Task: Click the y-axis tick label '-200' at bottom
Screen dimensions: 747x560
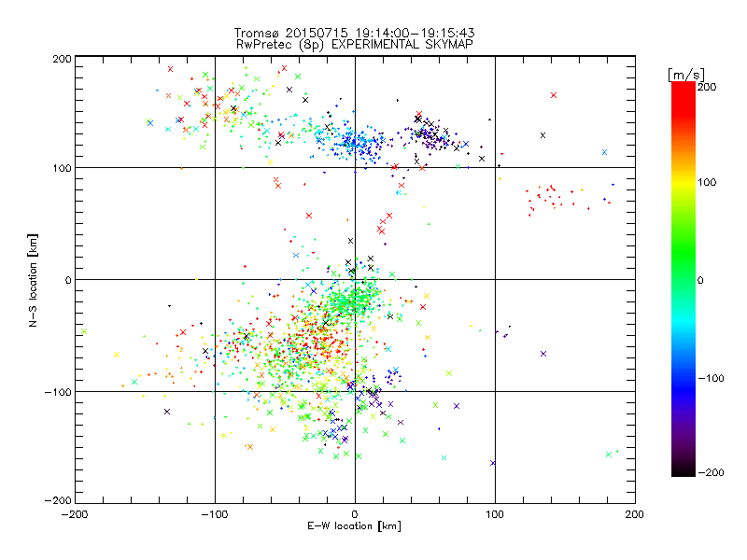Action: pyautogui.click(x=58, y=500)
